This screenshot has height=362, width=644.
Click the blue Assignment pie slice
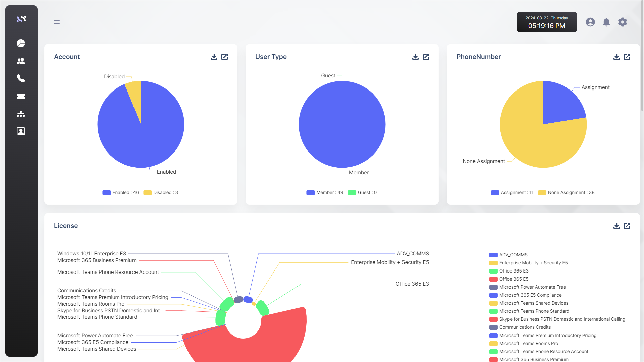560,104
